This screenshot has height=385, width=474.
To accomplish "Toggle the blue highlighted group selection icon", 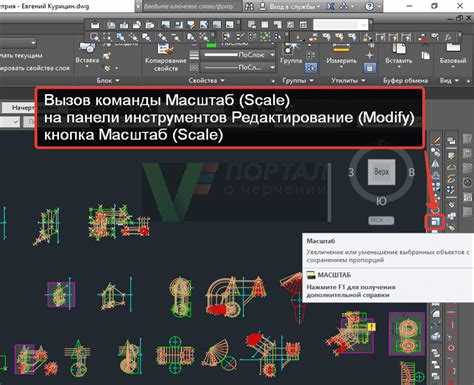I will tap(311, 68).
